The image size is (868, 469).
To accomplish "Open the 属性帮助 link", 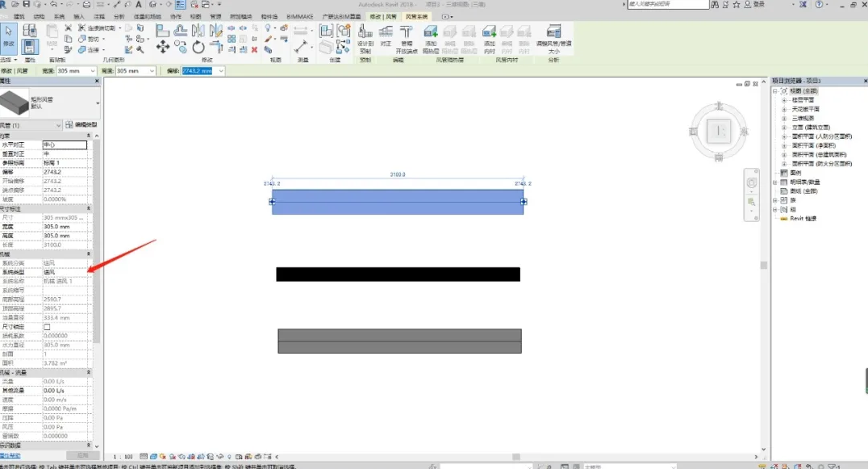I will (10, 456).
